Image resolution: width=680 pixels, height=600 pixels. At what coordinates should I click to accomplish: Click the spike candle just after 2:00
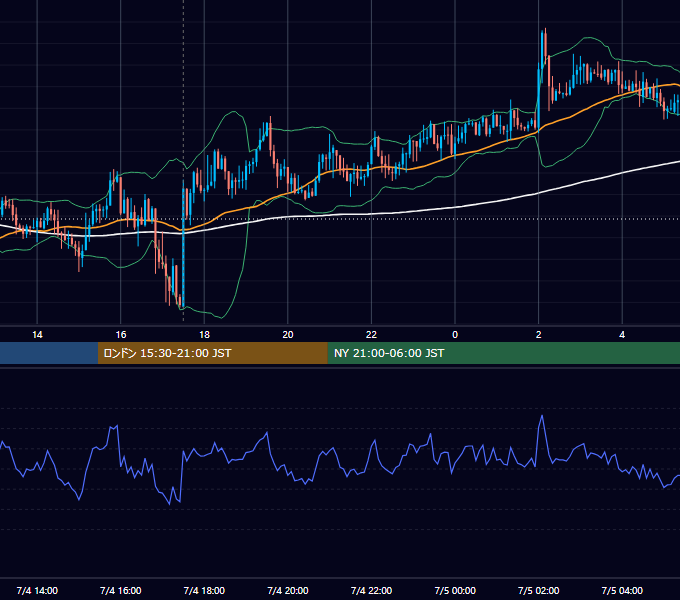[x=543, y=56]
